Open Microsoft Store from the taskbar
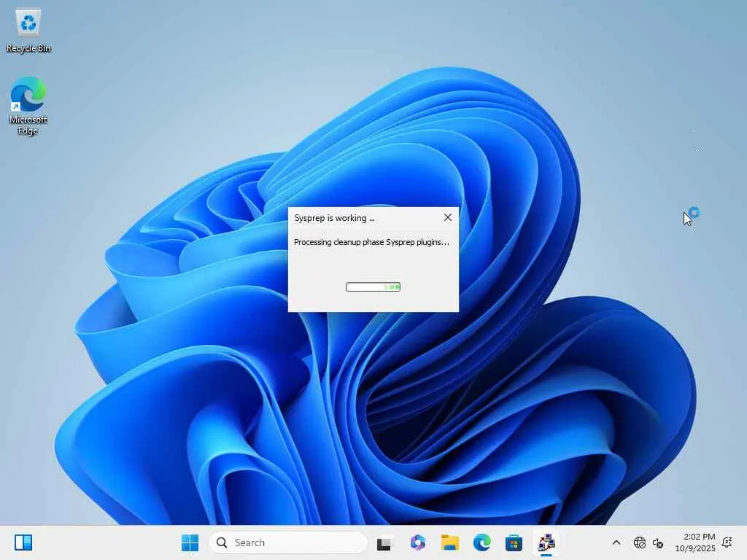Screen dimensions: 747x560 pyautogui.click(x=514, y=542)
